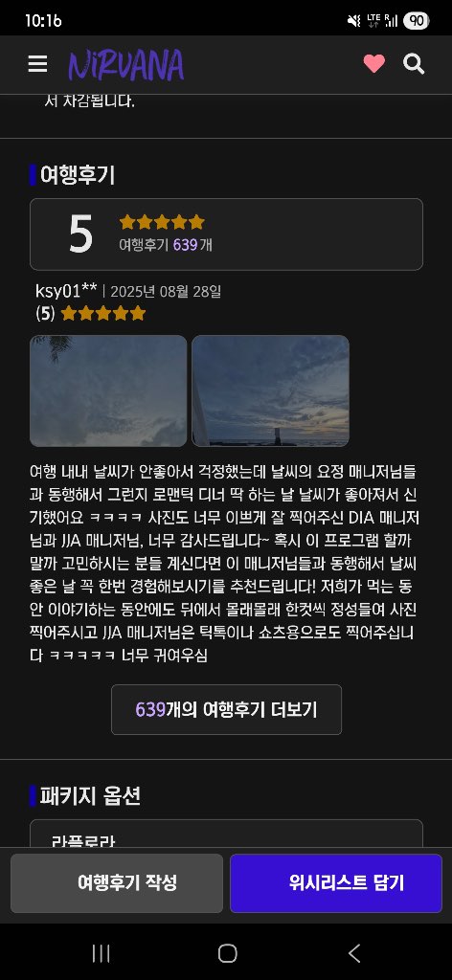Image resolution: width=452 pixels, height=980 pixels.
Task: Tap 위시리스트 담기 button
Action: click(336, 883)
